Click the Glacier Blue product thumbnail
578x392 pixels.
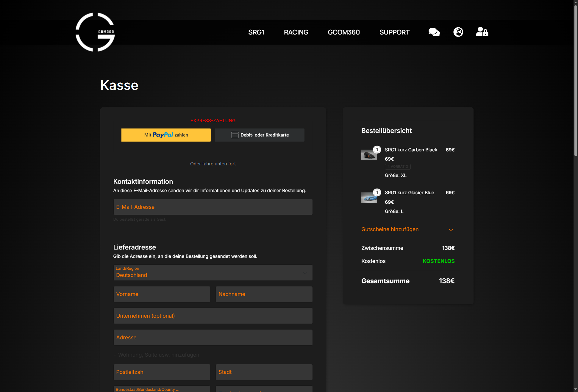(369, 197)
